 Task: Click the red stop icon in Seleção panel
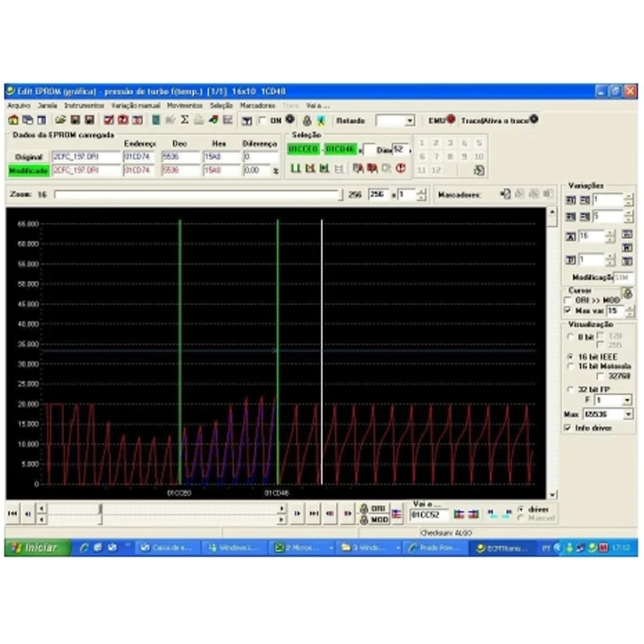pos(400,168)
